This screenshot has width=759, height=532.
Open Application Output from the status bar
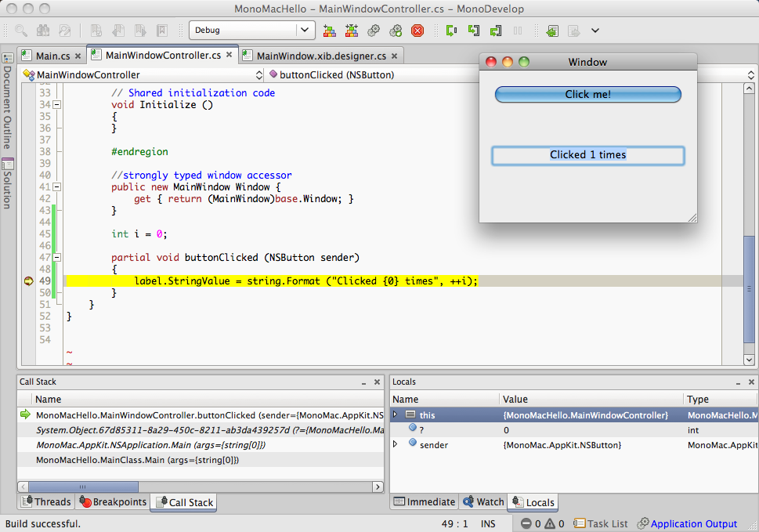pyautogui.click(x=688, y=523)
